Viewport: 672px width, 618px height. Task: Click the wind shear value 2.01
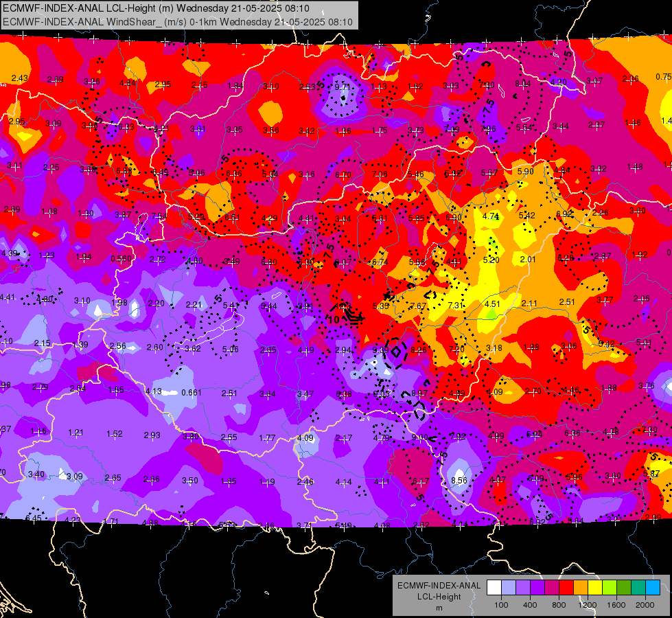click(528, 259)
